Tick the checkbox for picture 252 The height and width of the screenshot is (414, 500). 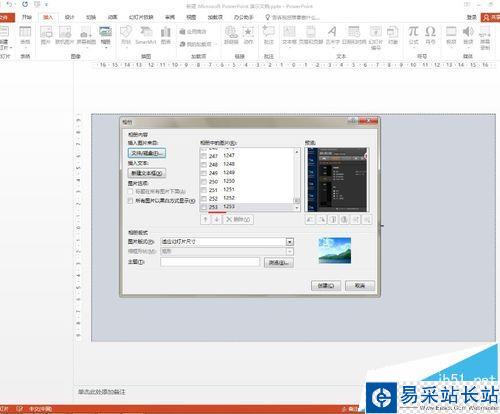tap(204, 199)
